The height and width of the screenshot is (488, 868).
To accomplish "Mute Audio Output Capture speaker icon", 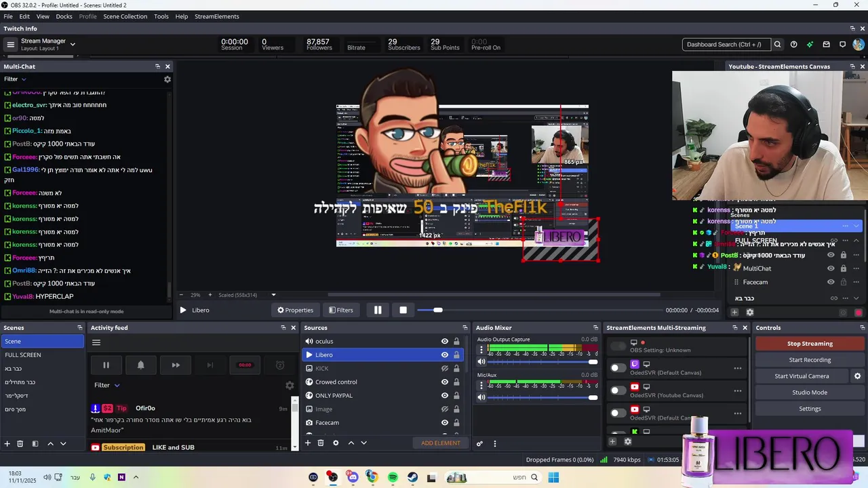I will tap(481, 362).
